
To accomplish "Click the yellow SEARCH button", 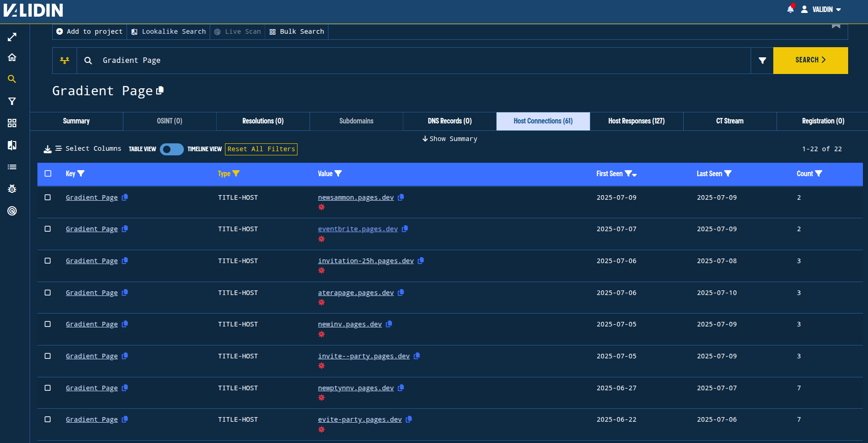I will point(810,61).
